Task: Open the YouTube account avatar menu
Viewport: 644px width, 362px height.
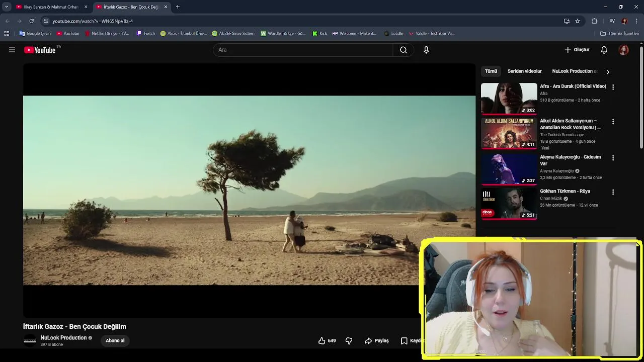Action: (624, 50)
